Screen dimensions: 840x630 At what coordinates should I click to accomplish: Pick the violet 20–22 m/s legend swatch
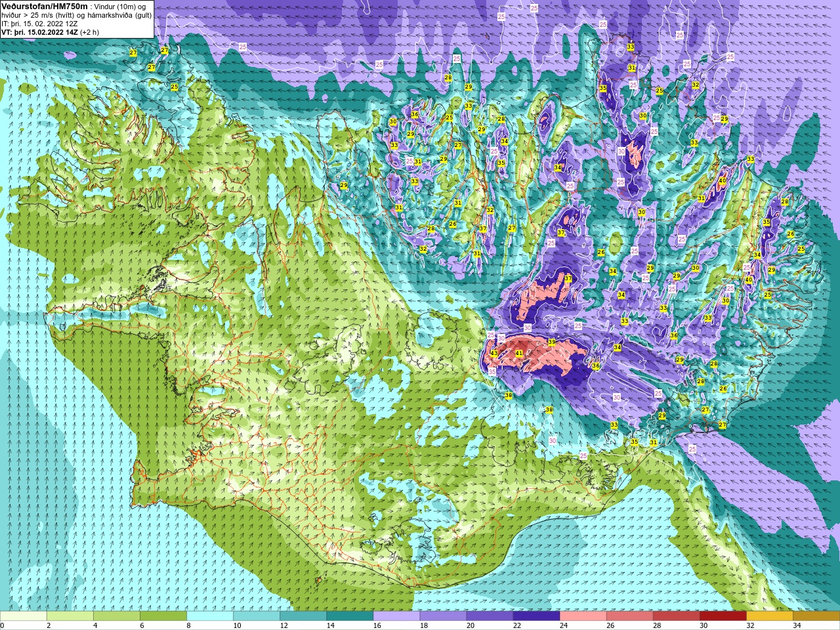point(490,616)
